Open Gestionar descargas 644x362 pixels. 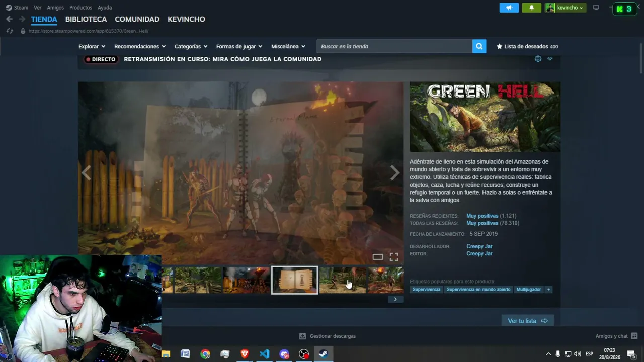[328, 336]
